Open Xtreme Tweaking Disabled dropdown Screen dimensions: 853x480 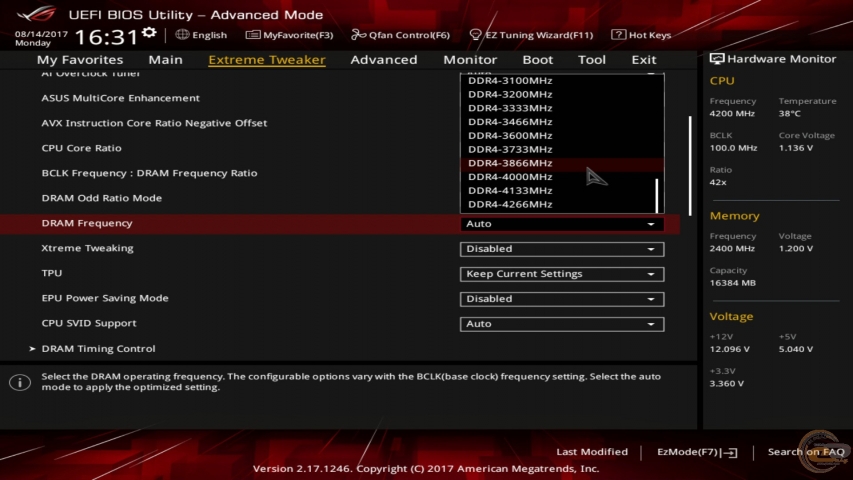(x=562, y=249)
